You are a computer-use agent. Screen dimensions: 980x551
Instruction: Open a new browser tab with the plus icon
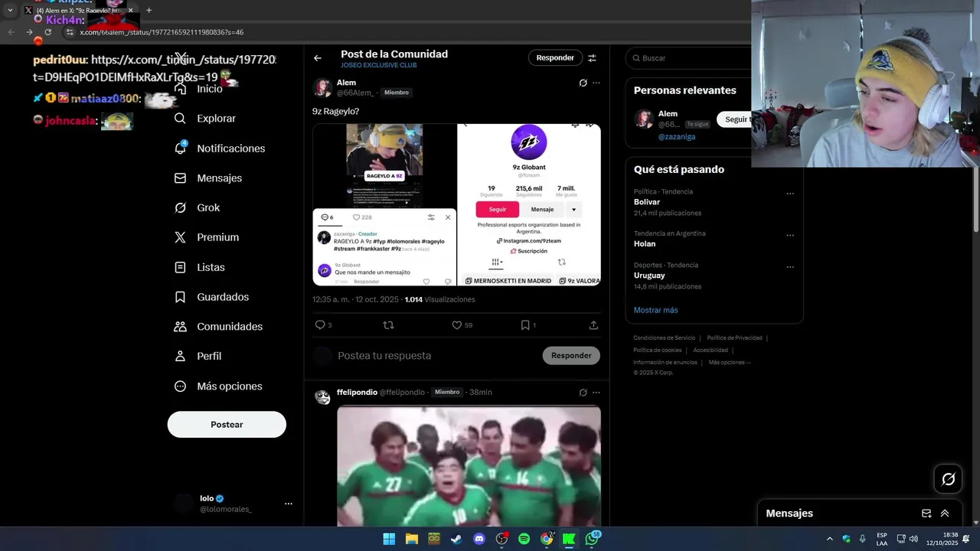[149, 10]
